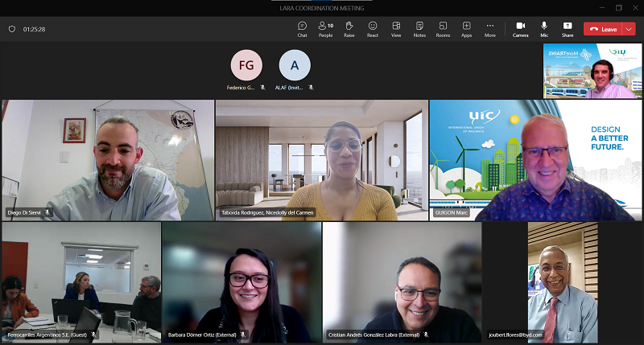The height and width of the screenshot is (345, 644).
Task: Open the View layout menu
Action: tap(396, 28)
